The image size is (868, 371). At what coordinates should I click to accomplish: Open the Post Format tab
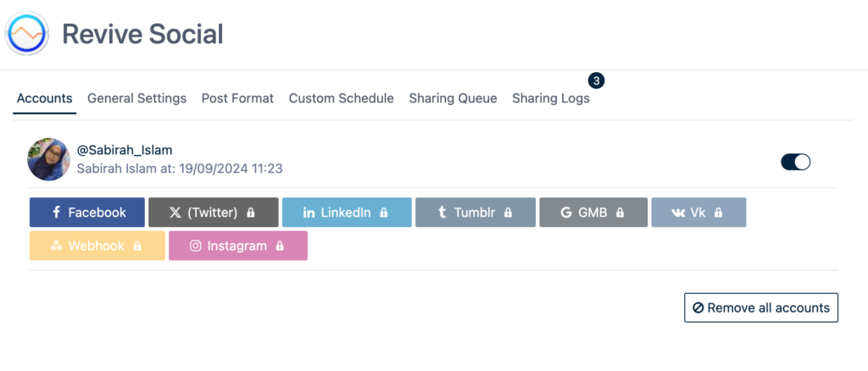237,98
